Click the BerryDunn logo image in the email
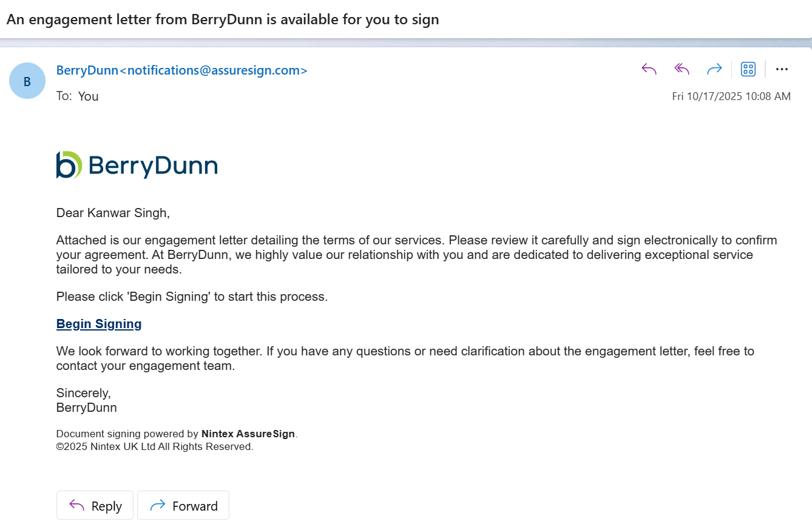The image size is (812, 527). (x=137, y=165)
